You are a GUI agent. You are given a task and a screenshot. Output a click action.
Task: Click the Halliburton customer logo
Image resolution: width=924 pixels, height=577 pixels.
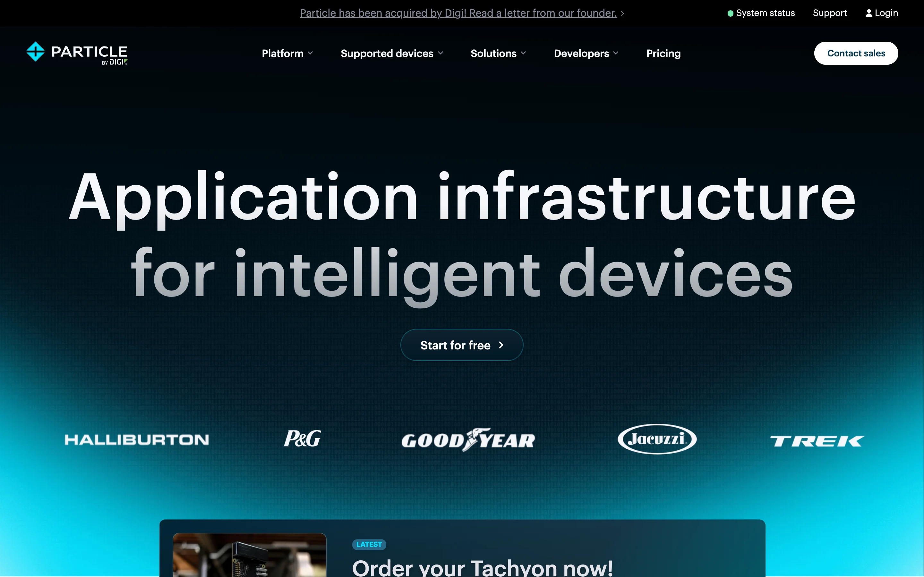[137, 439]
